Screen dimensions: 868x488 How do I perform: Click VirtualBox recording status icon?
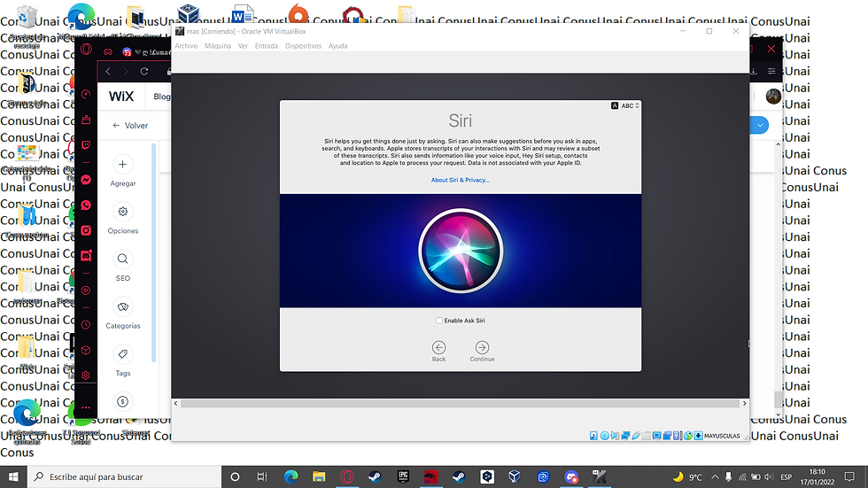pyautogui.click(x=667, y=436)
